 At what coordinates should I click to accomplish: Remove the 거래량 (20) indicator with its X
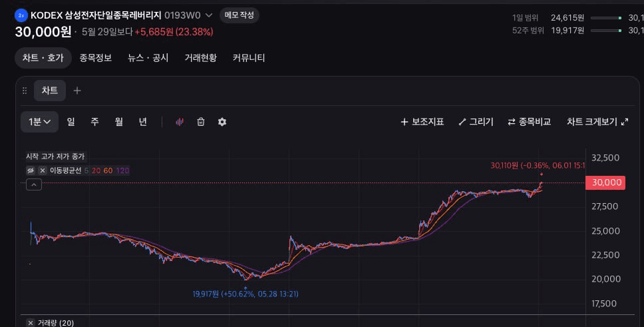point(31,323)
